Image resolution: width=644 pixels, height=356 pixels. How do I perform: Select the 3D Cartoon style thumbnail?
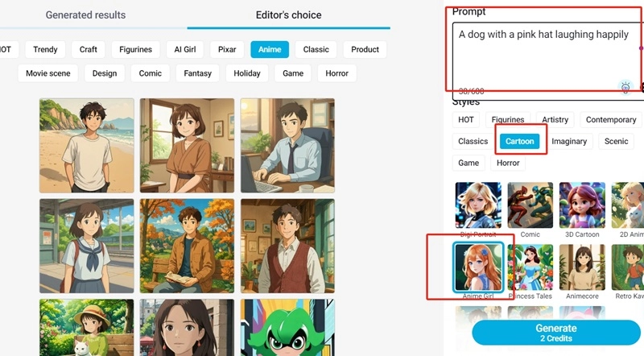[582, 205]
